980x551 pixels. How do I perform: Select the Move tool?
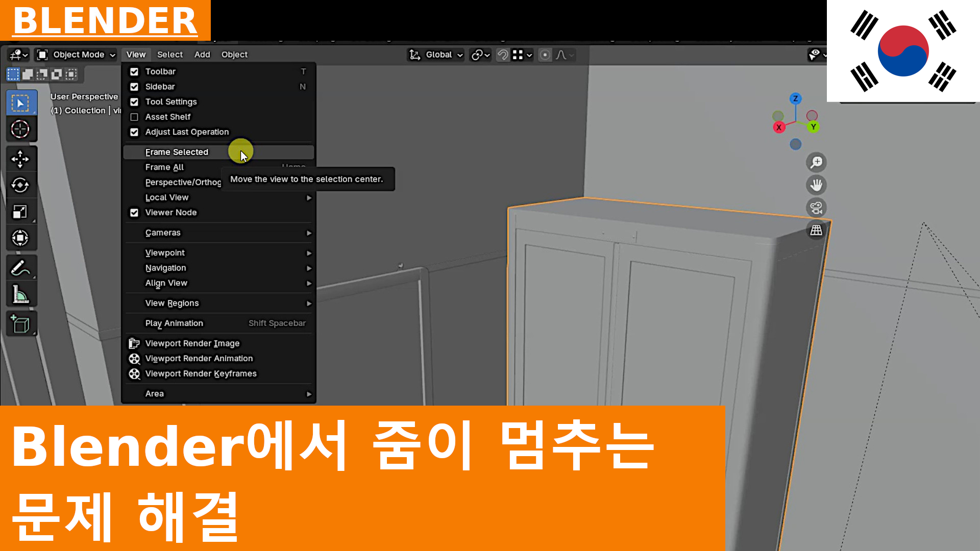[x=21, y=159]
